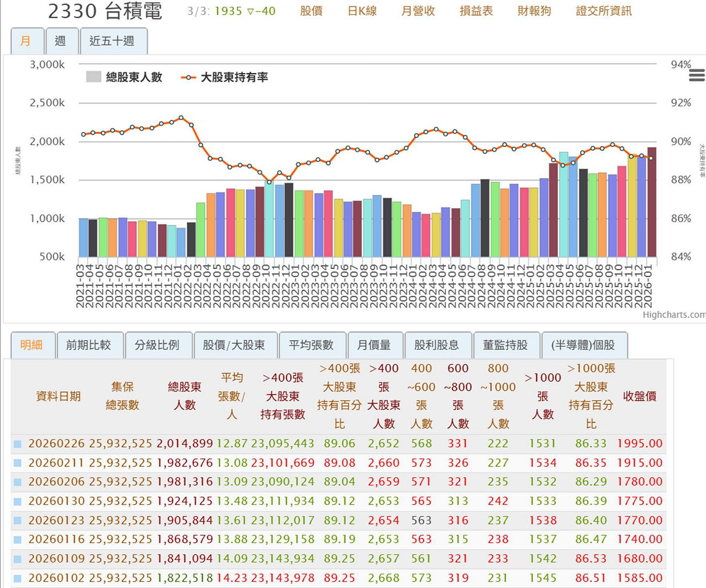Hide the 大股東持有率 line via its legend
The height and width of the screenshot is (588, 706).
tap(234, 77)
